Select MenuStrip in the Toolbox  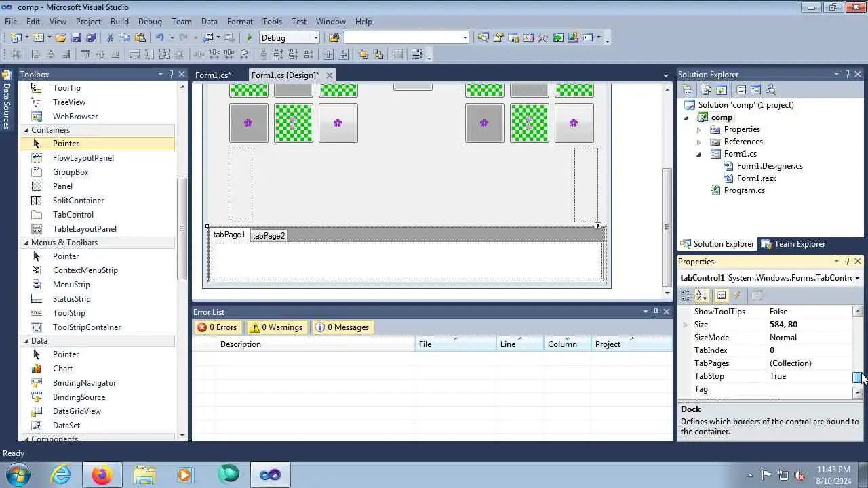[x=71, y=285]
